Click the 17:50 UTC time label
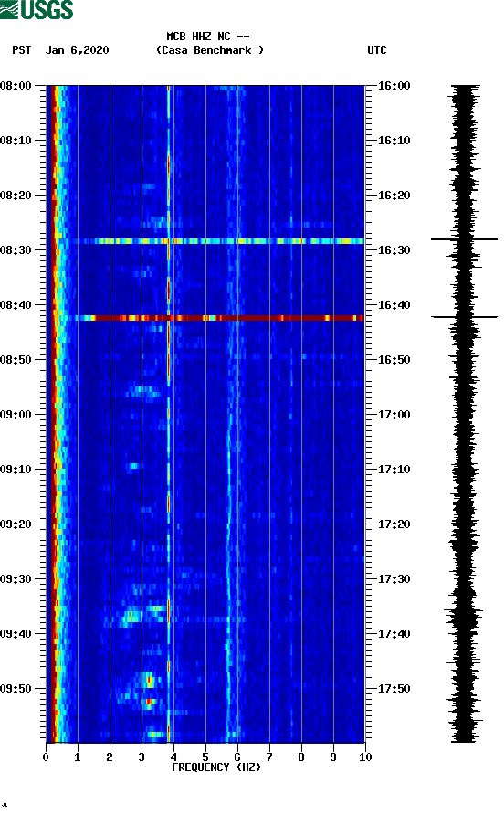This screenshot has height=815, width=504. (x=394, y=689)
